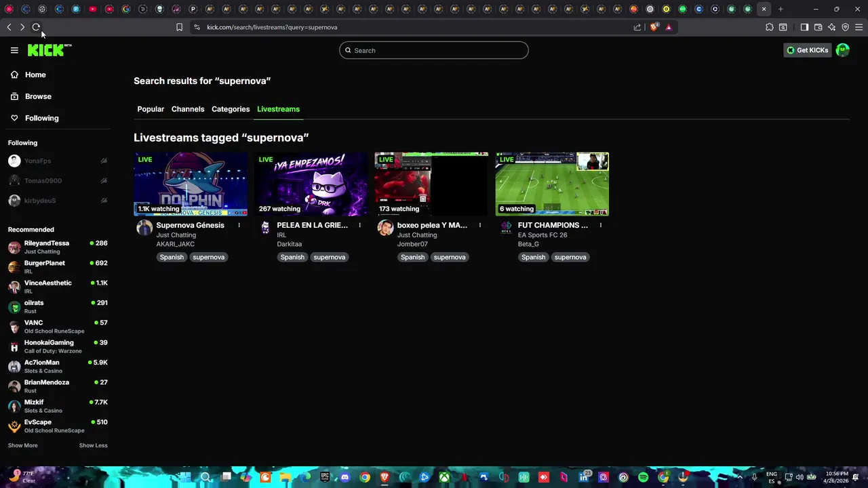Open a new browser tab
The height and width of the screenshot is (488, 868).
click(x=781, y=9)
